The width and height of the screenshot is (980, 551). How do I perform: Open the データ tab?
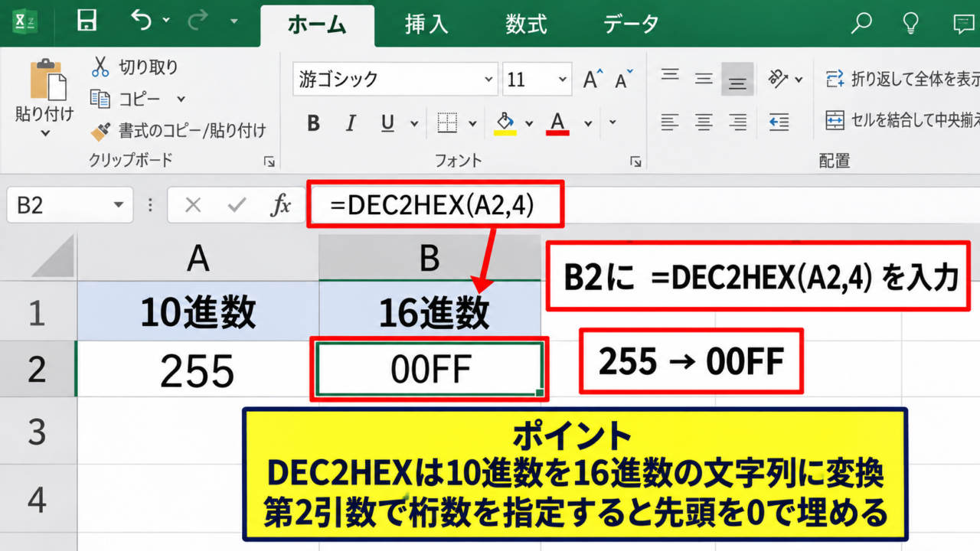click(x=631, y=24)
